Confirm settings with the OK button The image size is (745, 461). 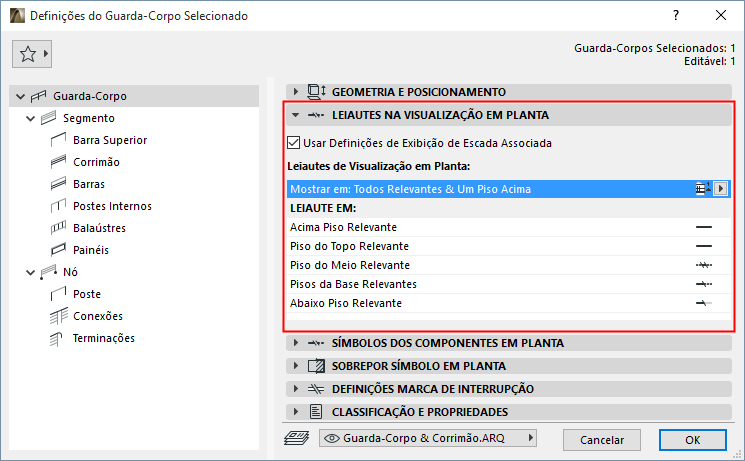(692, 439)
